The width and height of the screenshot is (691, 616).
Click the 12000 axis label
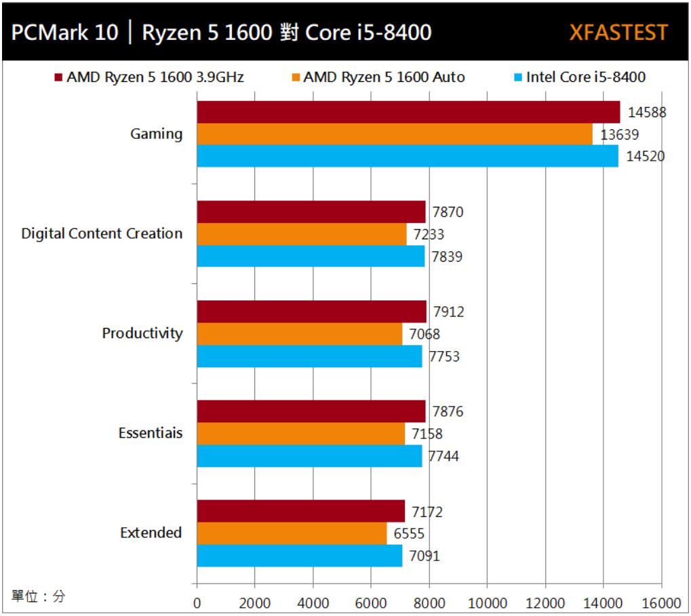545,603
